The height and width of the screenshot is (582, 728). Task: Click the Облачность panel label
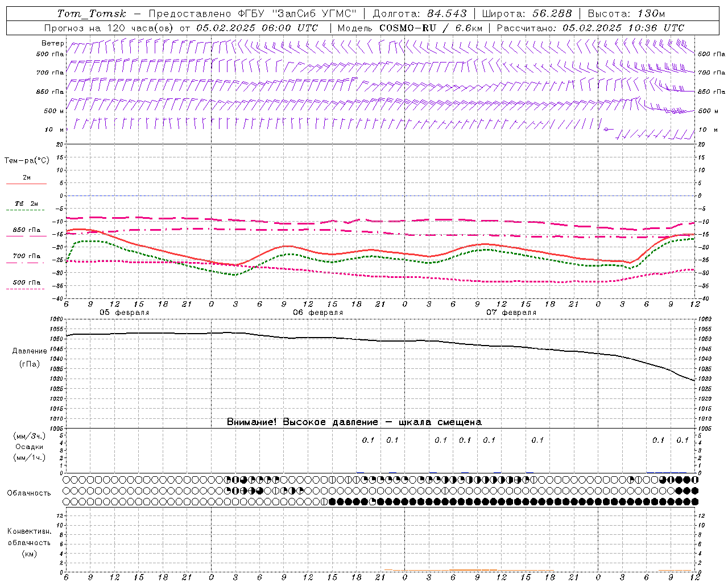29,493
